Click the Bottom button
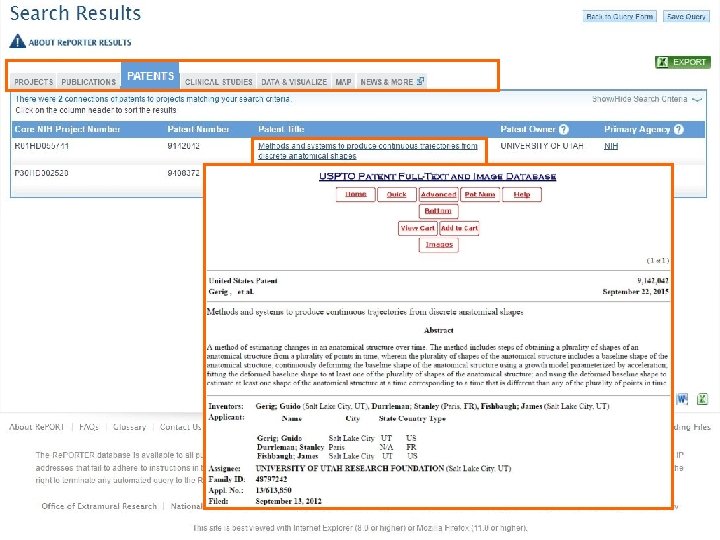The height and width of the screenshot is (540, 720). (438, 211)
